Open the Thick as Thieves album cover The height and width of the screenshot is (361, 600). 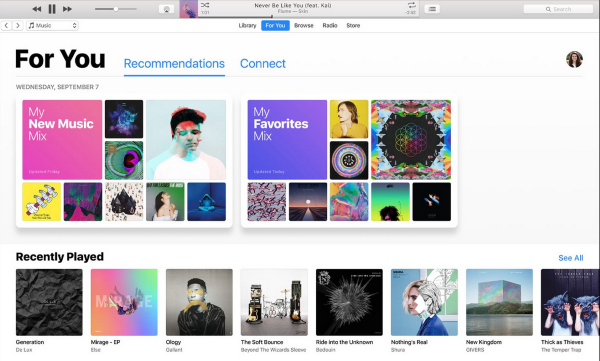tap(570, 302)
